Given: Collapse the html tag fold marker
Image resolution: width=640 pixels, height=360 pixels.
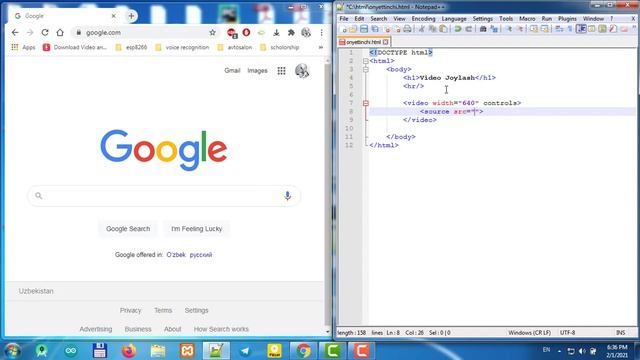Looking at the screenshot, I should click(366, 61).
